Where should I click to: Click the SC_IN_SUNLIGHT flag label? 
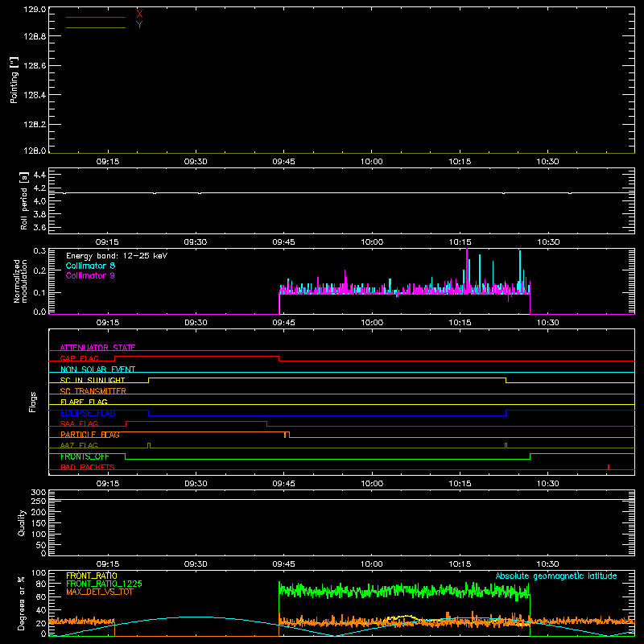pyautogui.click(x=93, y=380)
